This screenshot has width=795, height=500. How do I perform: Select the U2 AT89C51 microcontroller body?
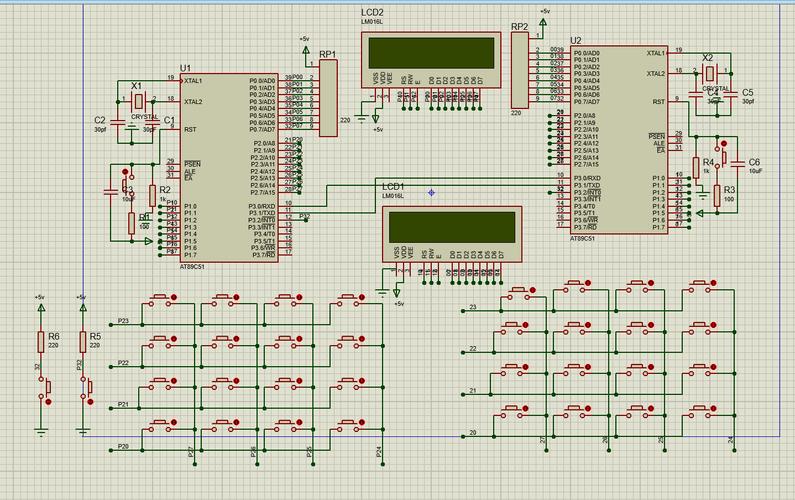[619, 139]
